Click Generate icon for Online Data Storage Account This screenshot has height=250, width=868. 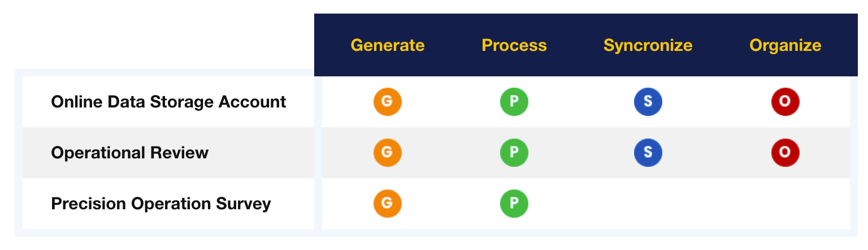[x=388, y=102]
